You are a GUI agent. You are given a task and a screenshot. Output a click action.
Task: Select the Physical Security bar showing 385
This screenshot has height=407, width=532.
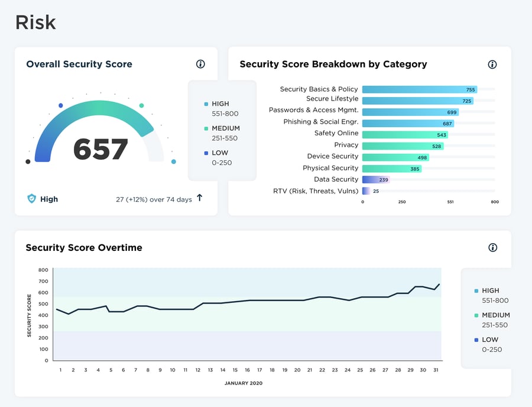[x=392, y=169]
